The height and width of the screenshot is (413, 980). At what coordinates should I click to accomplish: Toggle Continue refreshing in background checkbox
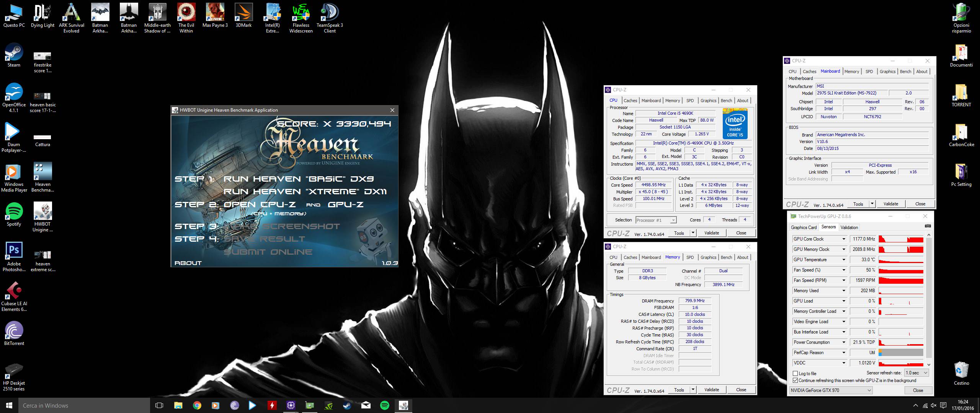[x=795, y=380]
